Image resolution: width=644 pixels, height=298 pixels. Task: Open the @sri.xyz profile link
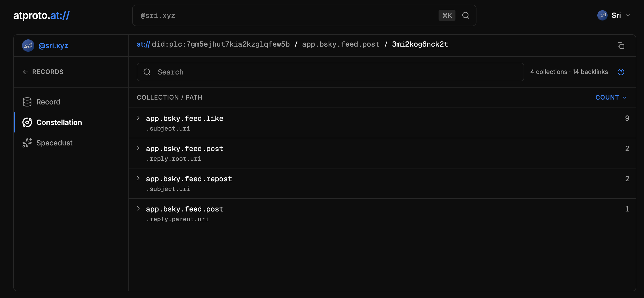click(x=53, y=46)
